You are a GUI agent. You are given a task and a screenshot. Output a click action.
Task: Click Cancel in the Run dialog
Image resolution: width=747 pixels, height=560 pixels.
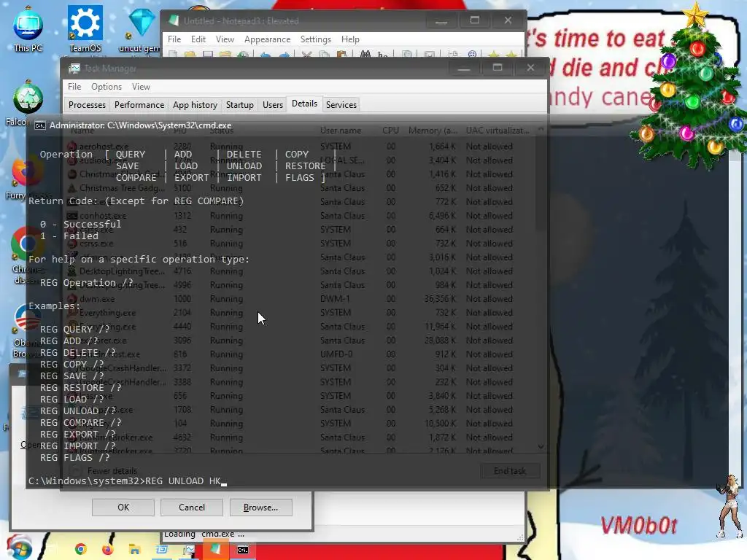[192, 507]
